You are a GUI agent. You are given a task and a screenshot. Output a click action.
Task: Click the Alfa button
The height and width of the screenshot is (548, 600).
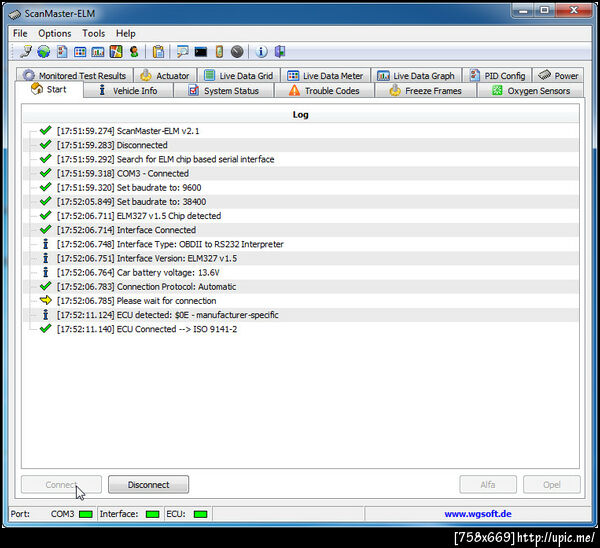[488, 484]
